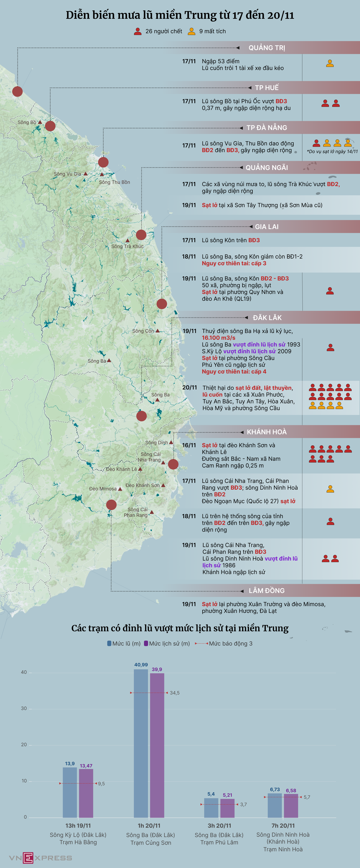Image resolution: width=360 pixels, height=868 pixels.
Task: Click the Sông Côn triangle marker
Action: tap(157, 331)
